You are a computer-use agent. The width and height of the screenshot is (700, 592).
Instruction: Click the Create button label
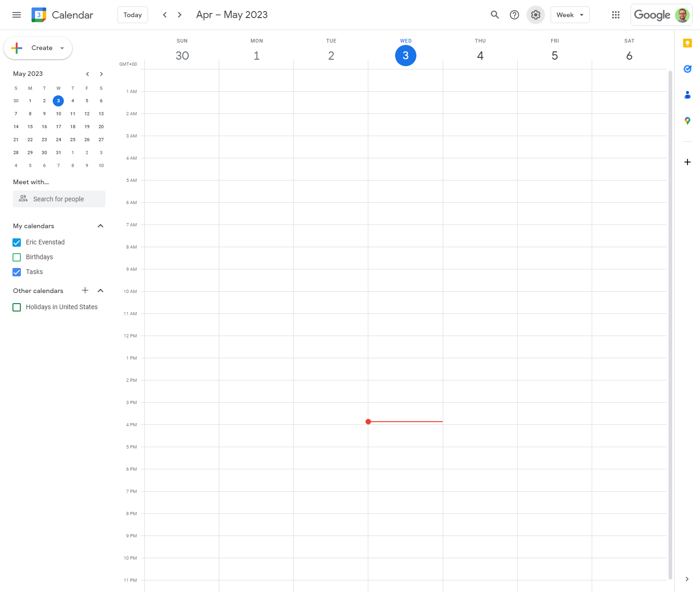[42, 48]
